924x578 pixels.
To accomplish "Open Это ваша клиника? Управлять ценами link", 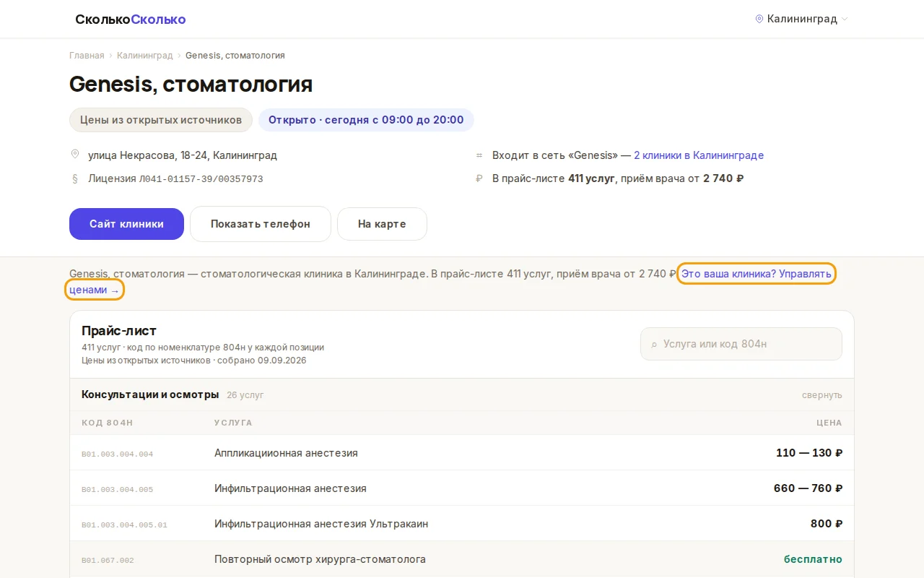I will coord(757,274).
